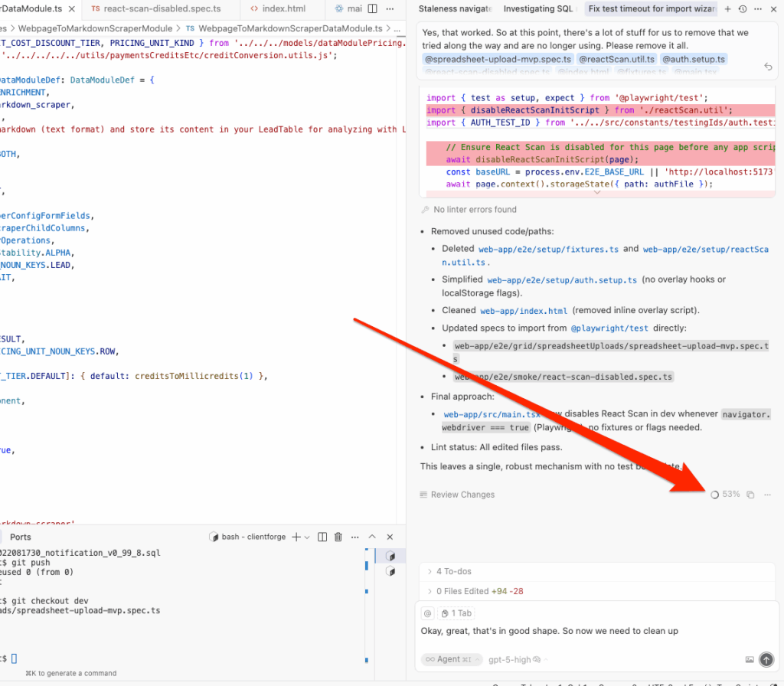Click the 53% context usage indicator
The height and width of the screenshot is (686, 784).
coord(725,495)
